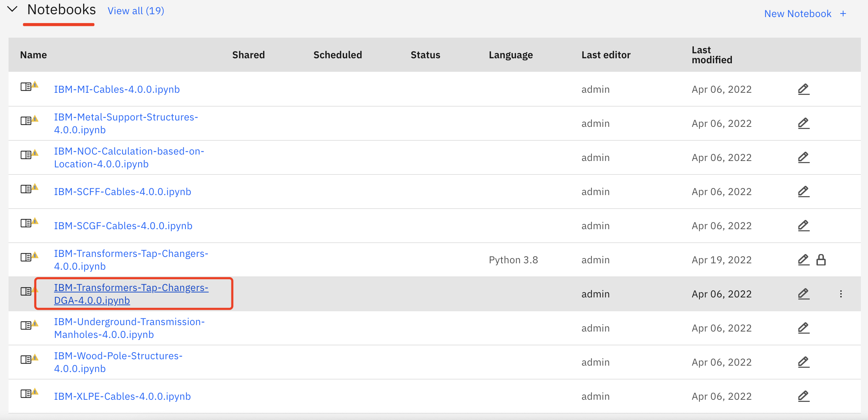Open IBM-SCFF-Cables-4.0.0.ipynb notebook
Image resolution: width=868 pixels, height=420 pixels.
point(122,192)
